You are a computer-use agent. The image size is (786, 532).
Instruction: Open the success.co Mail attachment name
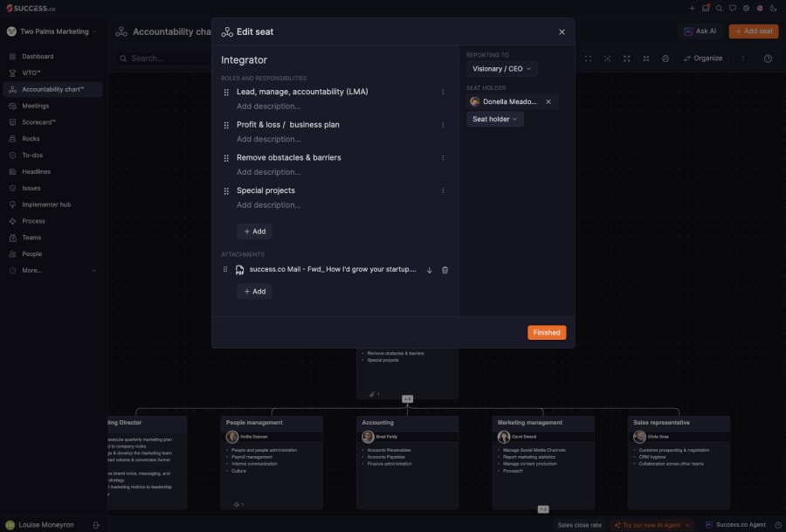(x=333, y=269)
